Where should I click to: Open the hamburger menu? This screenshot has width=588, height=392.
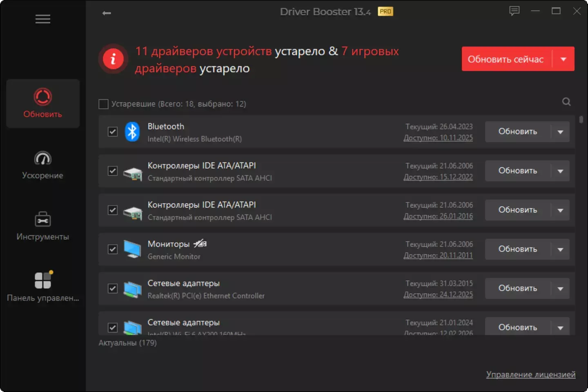point(42,19)
